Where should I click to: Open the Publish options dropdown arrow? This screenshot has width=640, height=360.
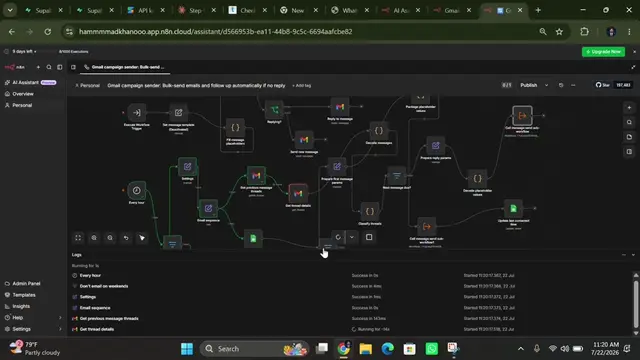[x=547, y=85]
